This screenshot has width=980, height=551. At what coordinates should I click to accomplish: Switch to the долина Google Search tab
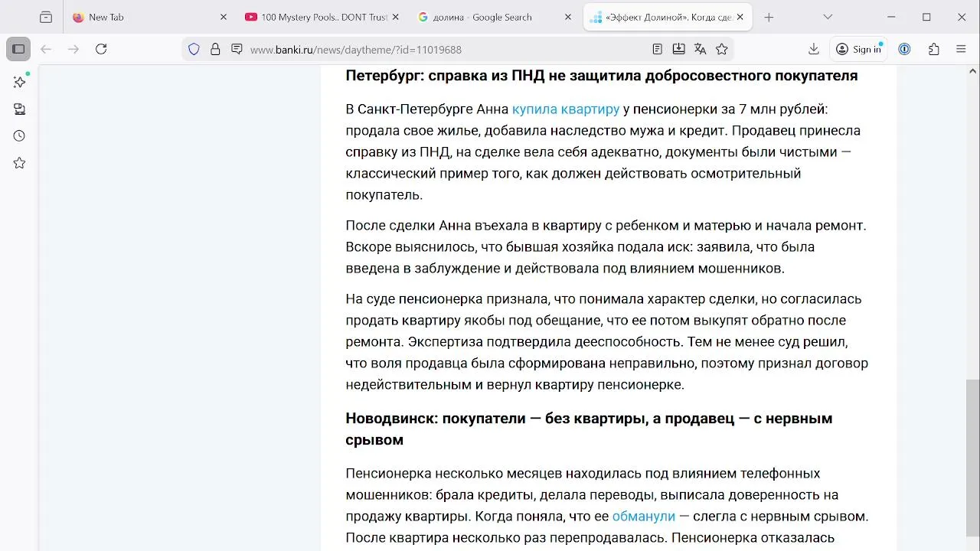[495, 17]
